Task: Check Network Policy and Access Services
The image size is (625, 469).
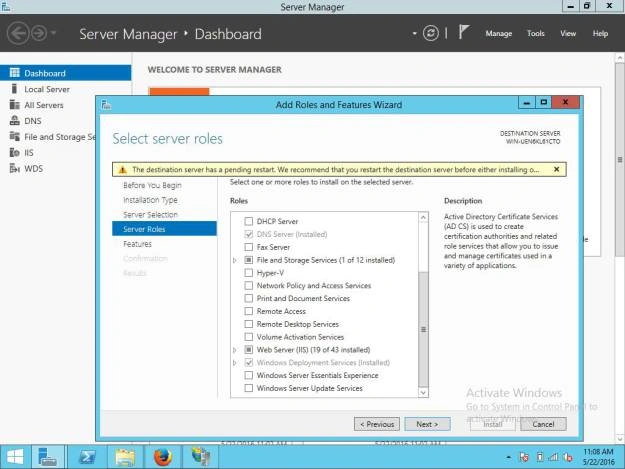Action: point(249,285)
